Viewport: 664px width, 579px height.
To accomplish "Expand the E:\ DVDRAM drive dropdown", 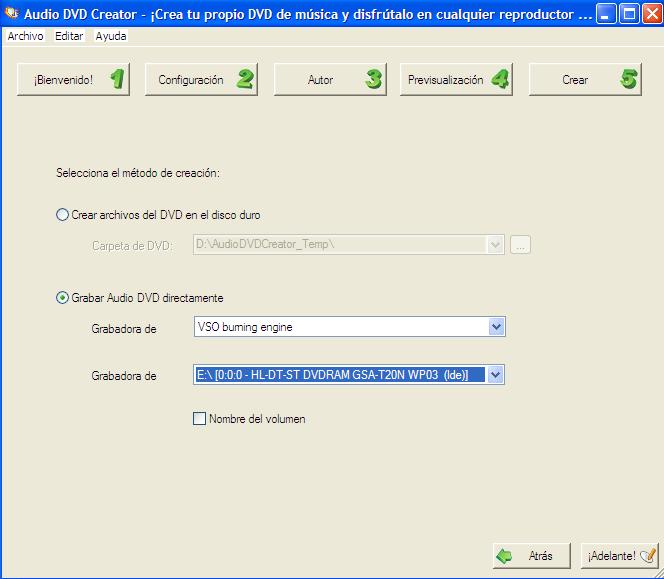I will 495,375.
